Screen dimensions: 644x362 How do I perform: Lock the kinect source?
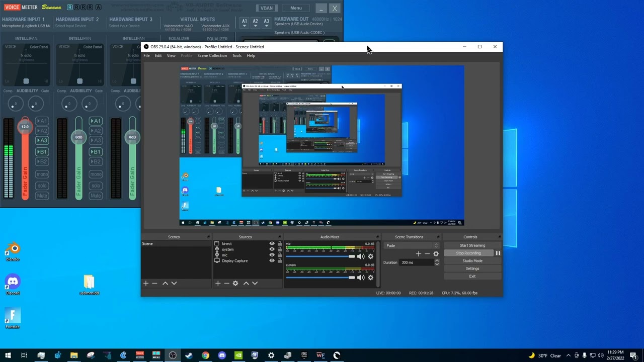point(280,243)
